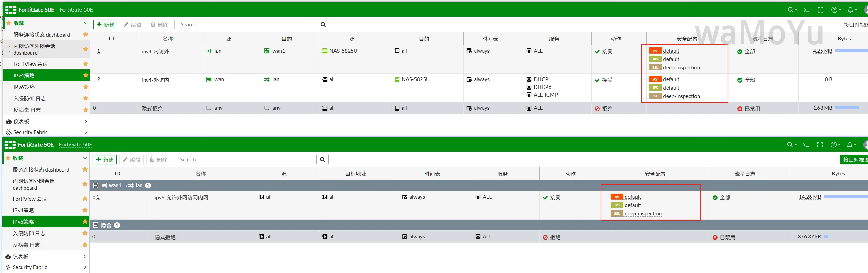868x273 pixels.
Task: Open CLI console in the IPv6 policy window
Action: [x=806, y=145]
